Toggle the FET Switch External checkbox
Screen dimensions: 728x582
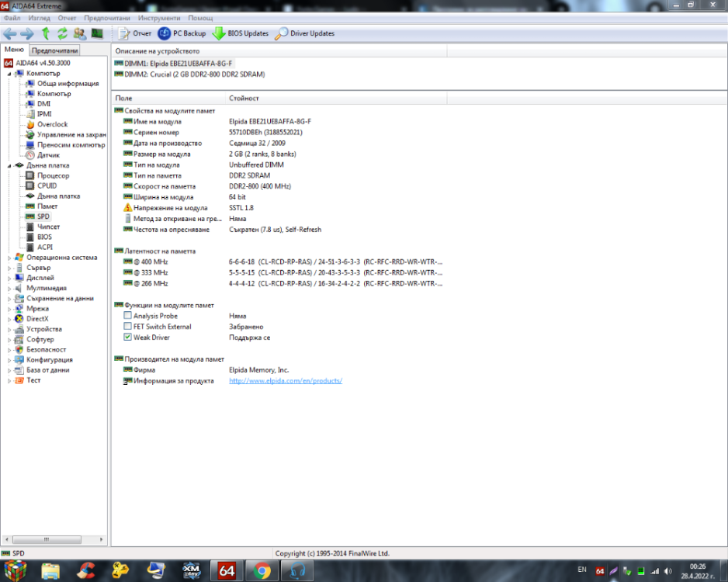click(128, 326)
